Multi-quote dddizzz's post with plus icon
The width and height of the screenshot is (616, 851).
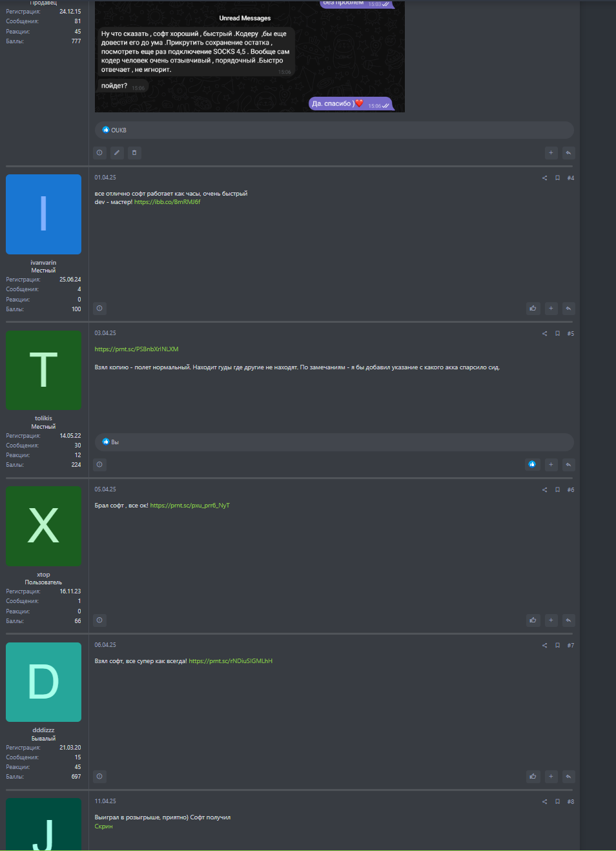551,777
